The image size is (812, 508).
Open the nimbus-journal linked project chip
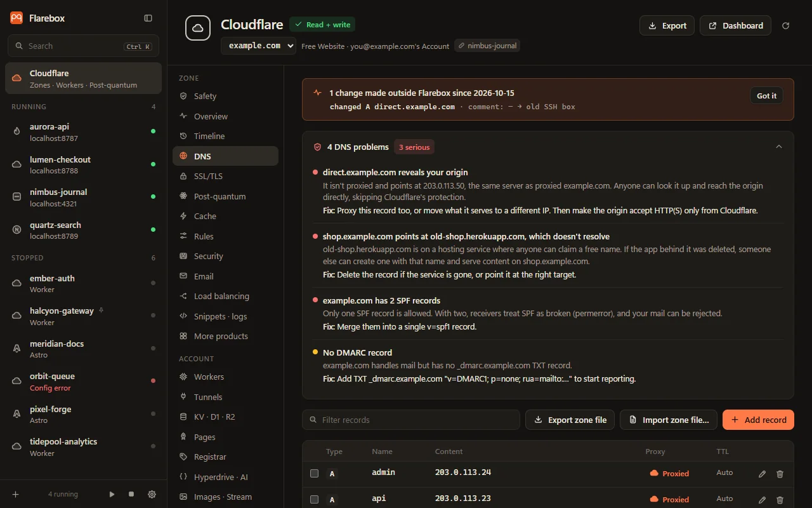click(x=487, y=46)
